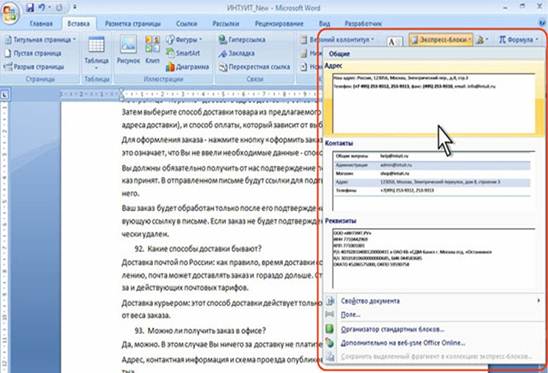The image size is (548, 373).
Task: Open the Разметка страницы tab
Action: (x=133, y=23)
